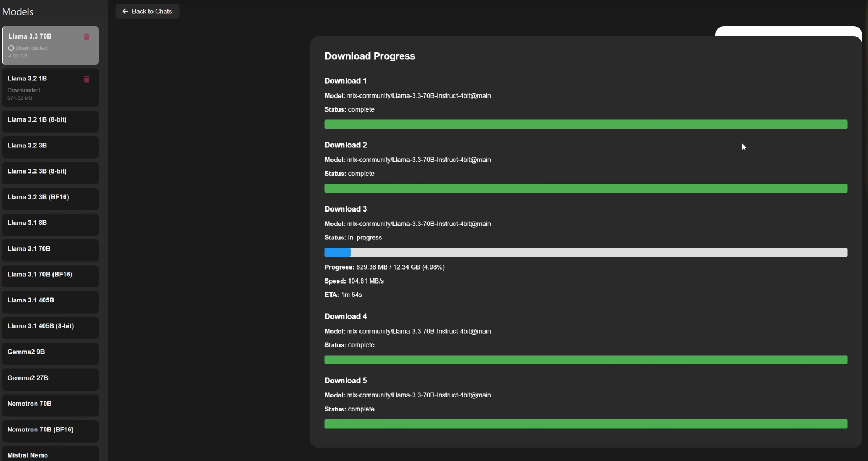The width and height of the screenshot is (868, 461).
Task: Select the Mistral Nemo model
Action: [50, 454]
